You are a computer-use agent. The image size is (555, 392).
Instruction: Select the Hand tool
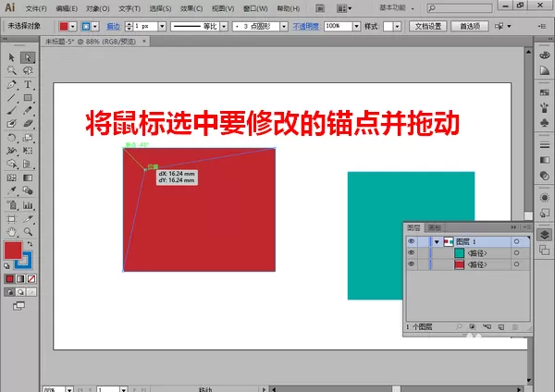[11, 232]
